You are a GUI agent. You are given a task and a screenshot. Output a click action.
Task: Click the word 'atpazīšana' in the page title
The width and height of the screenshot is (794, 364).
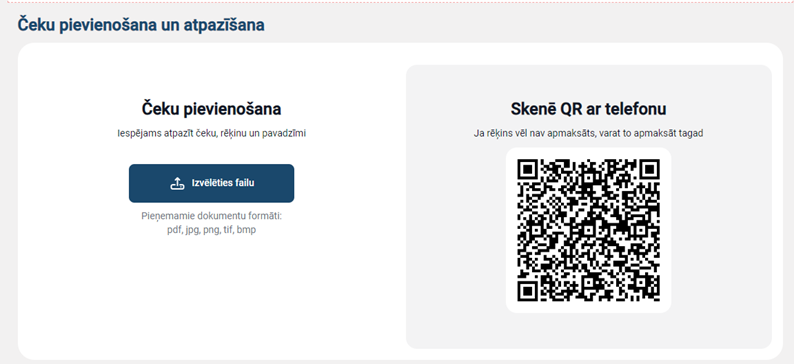click(x=223, y=24)
